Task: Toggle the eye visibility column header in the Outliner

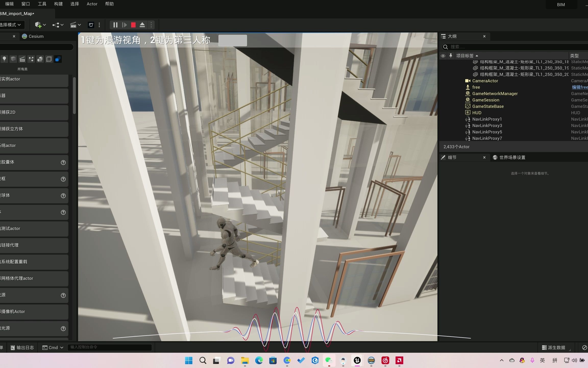Action: (443, 56)
